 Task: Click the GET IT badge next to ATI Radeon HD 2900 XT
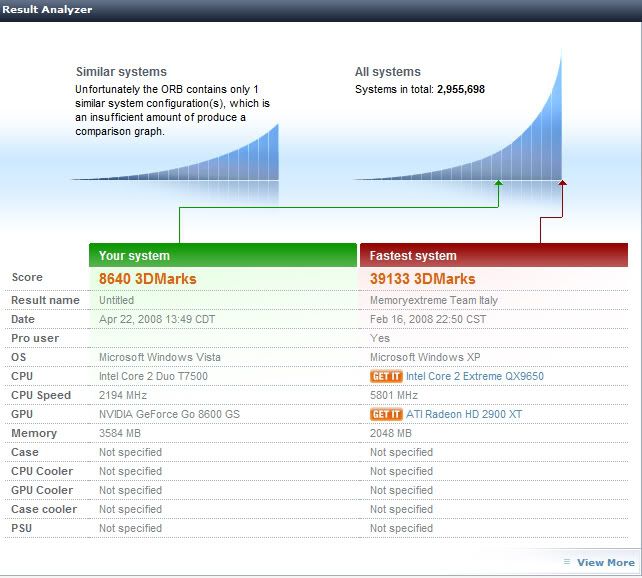tap(386, 414)
